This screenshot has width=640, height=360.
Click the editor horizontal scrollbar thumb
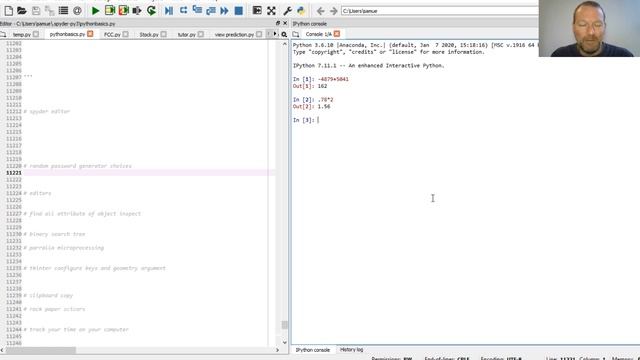(x=40, y=350)
